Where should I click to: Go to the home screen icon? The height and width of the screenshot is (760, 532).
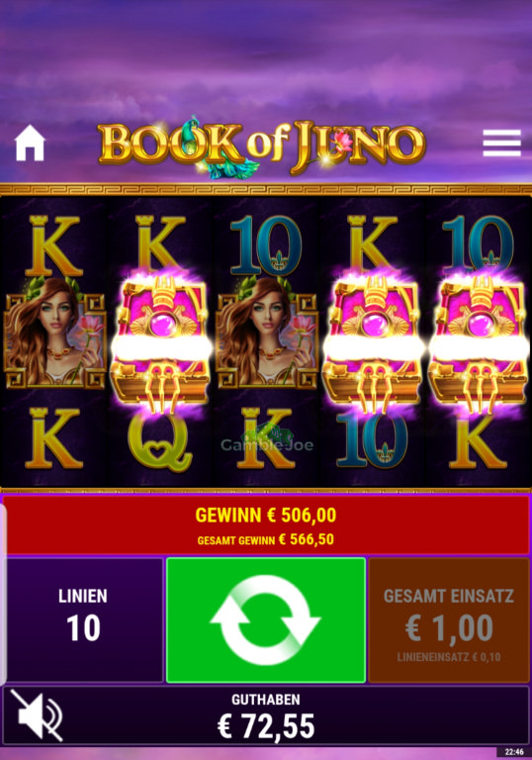(30, 142)
